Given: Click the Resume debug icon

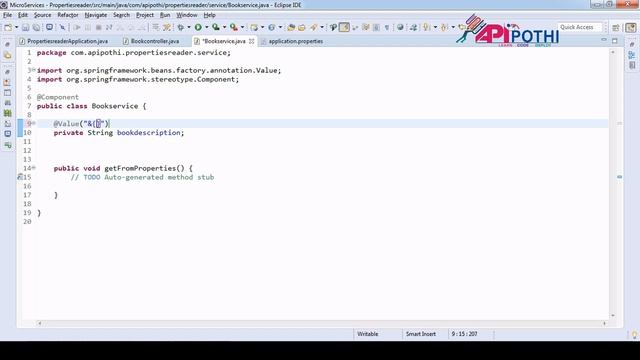Looking at the screenshot, I should 77,27.
